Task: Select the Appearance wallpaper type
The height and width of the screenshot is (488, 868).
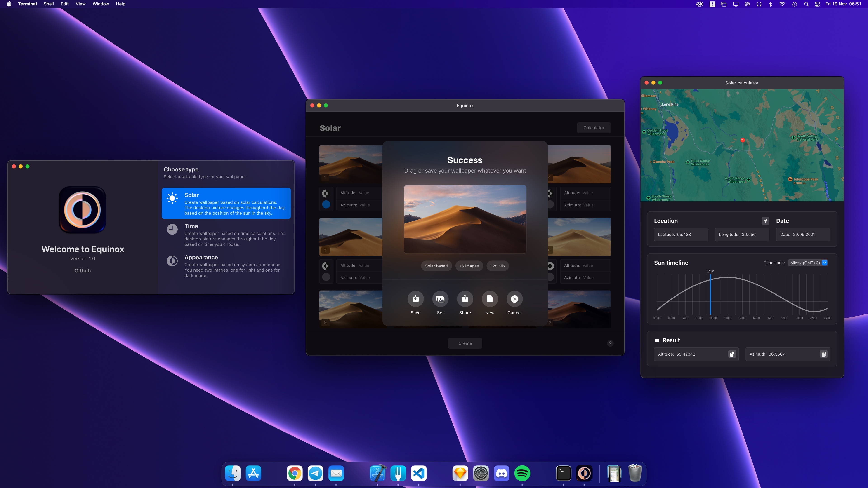Action: [226, 266]
